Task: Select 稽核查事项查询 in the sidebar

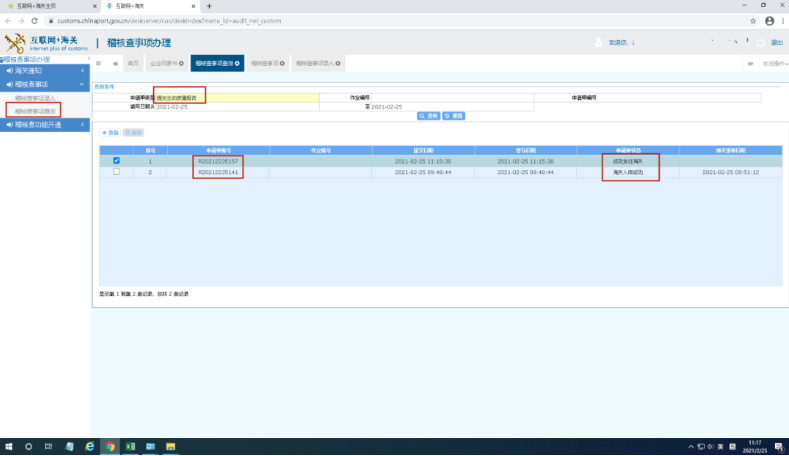Action: (x=35, y=111)
